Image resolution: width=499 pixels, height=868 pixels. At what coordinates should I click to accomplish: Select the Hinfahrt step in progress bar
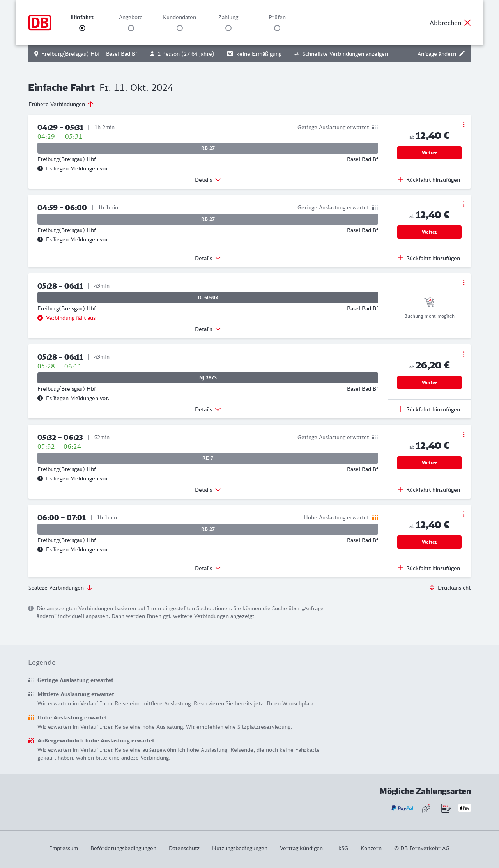click(82, 28)
